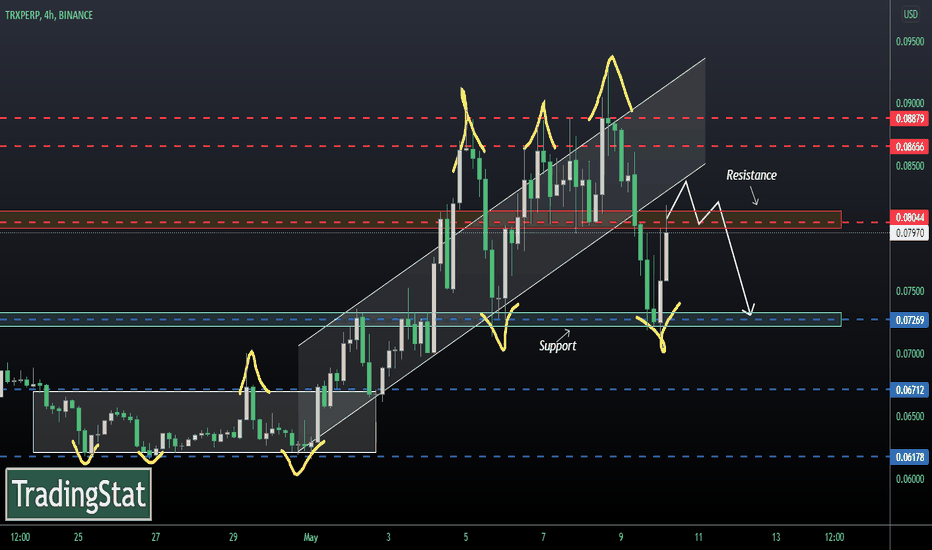Click the 3 date on time axis

[388, 537]
